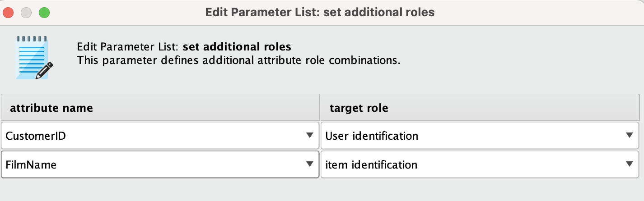Click the parameter description sentence

pos(238,60)
